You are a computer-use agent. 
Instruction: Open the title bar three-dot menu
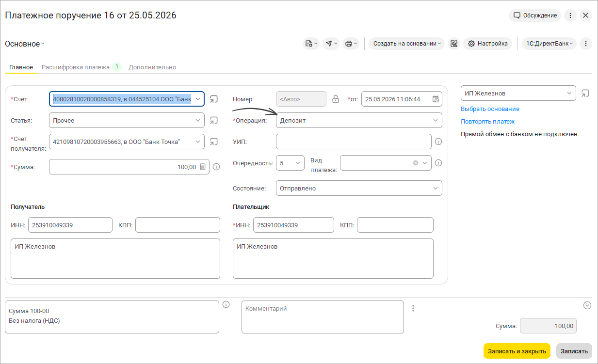(570, 16)
